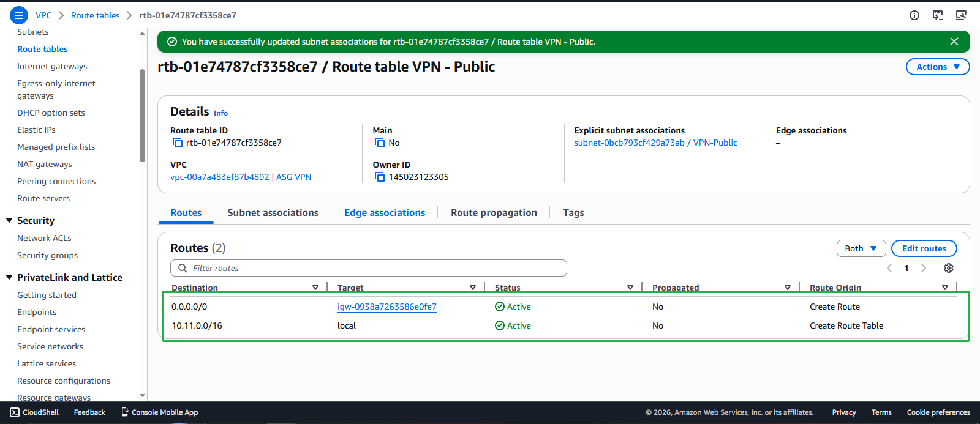The height and width of the screenshot is (424, 980).
Task: Select Subnets in the sidebar
Action: pyautogui.click(x=33, y=32)
